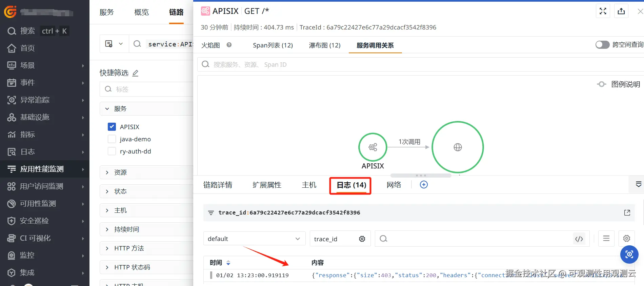
Task: Open the 日志 (14) tab
Action: tap(351, 185)
